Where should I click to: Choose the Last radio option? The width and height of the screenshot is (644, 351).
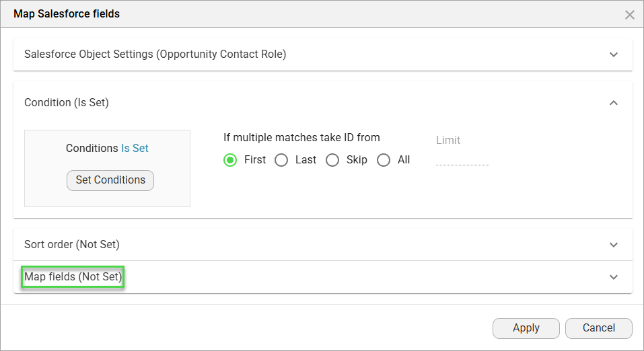tap(281, 160)
